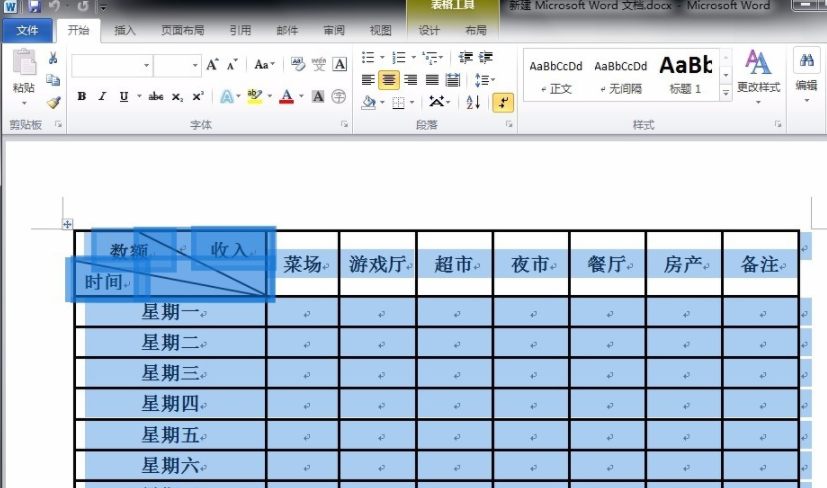
Task: Open the font dialog launcher
Action: pos(344,125)
